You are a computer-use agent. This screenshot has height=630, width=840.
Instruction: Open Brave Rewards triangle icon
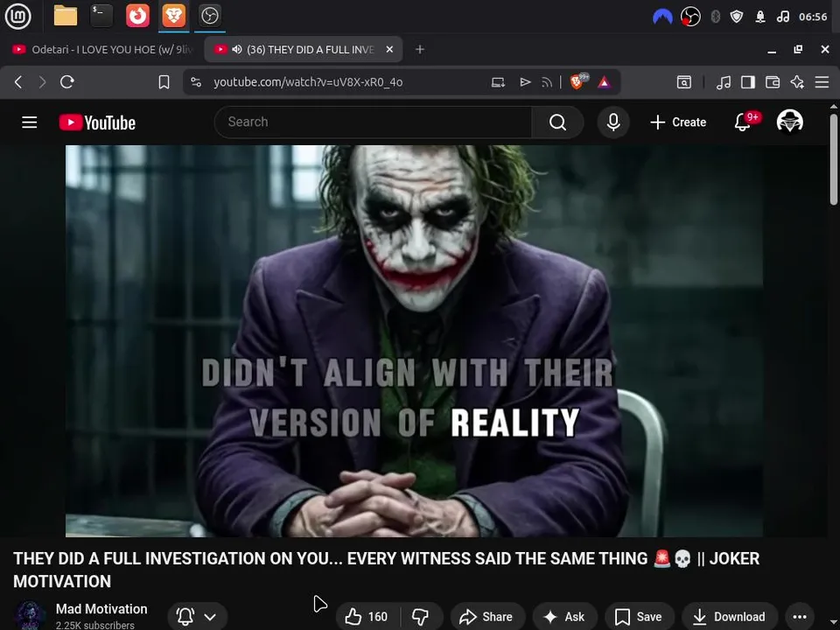[x=604, y=82]
